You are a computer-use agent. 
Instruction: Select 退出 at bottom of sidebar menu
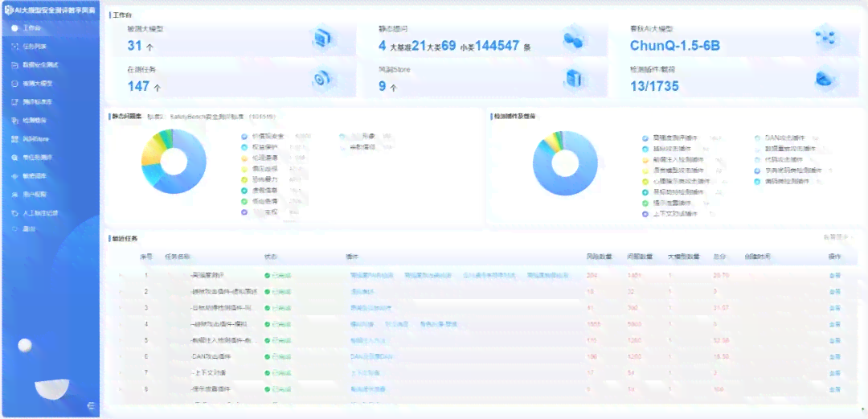coord(29,228)
